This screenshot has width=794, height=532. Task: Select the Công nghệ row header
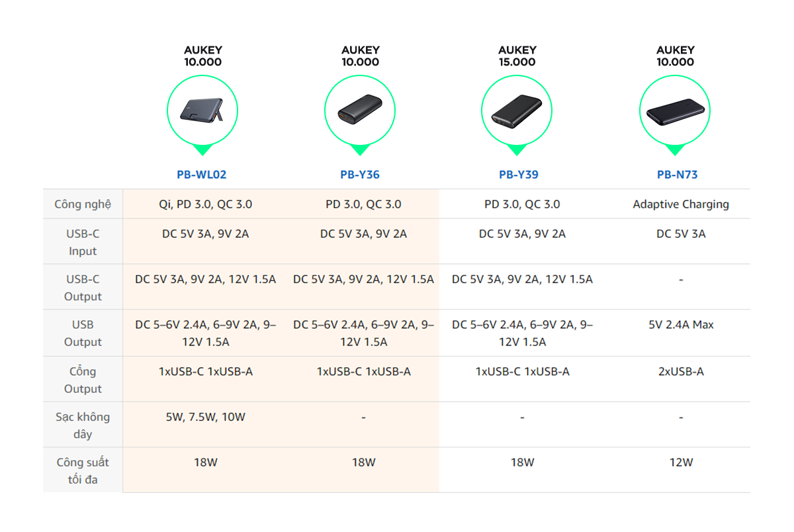pyautogui.click(x=83, y=204)
